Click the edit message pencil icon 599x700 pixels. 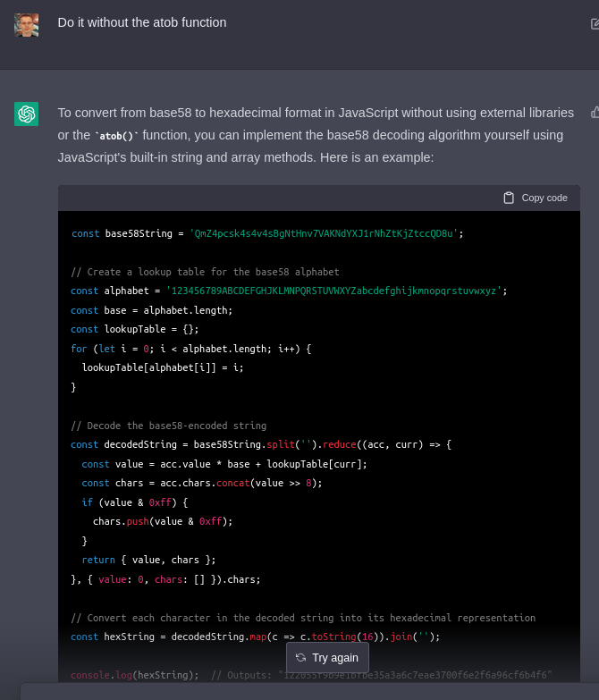click(595, 24)
